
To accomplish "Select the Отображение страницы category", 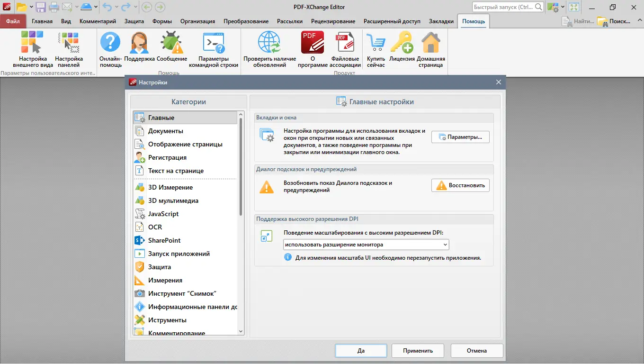I will click(x=185, y=144).
